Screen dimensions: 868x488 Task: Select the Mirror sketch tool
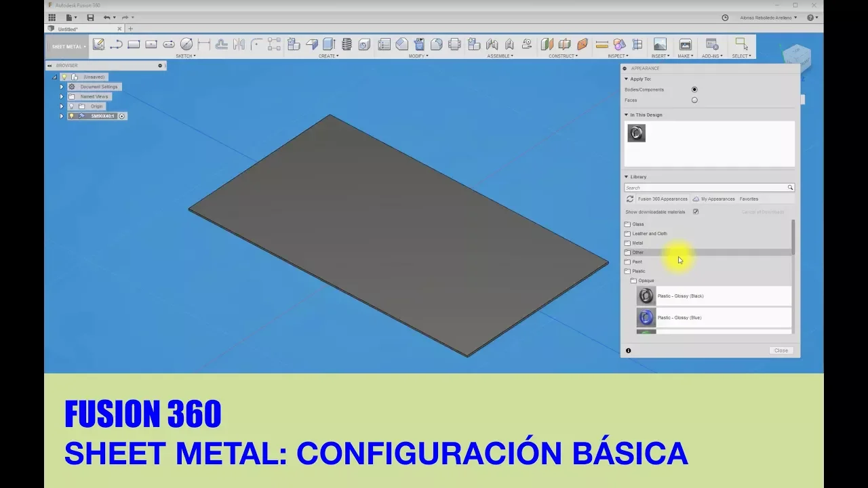[239, 44]
